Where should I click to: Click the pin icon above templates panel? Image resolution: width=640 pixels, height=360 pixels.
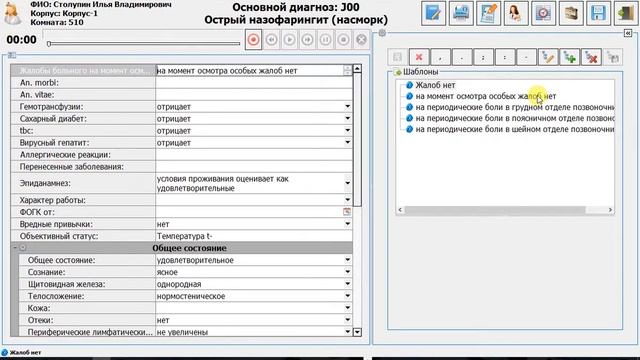click(382, 33)
